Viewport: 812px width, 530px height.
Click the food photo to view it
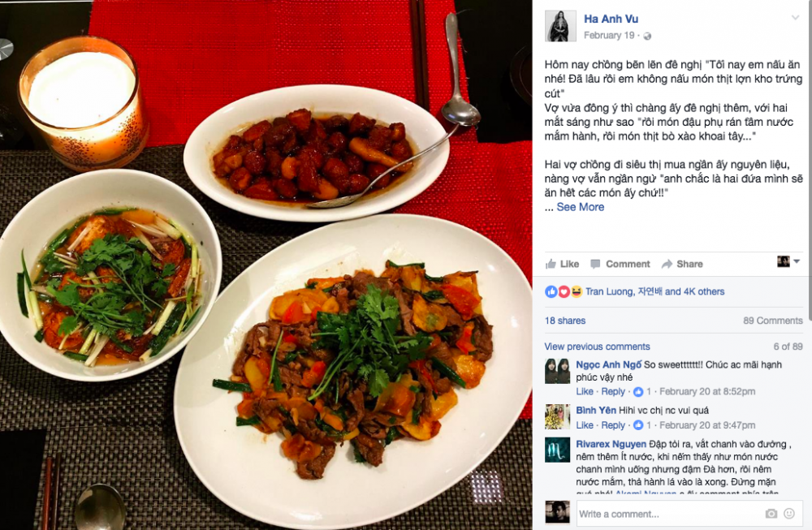(266, 265)
